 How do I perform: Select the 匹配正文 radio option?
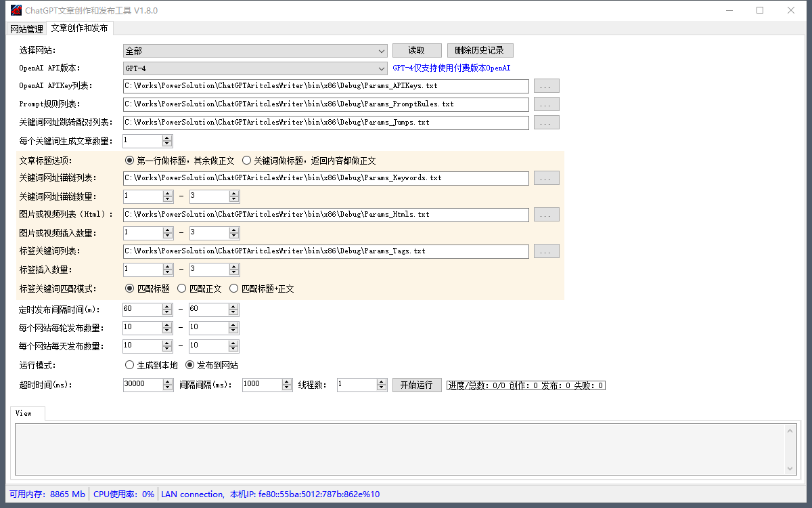pyautogui.click(x=200, y=289)
